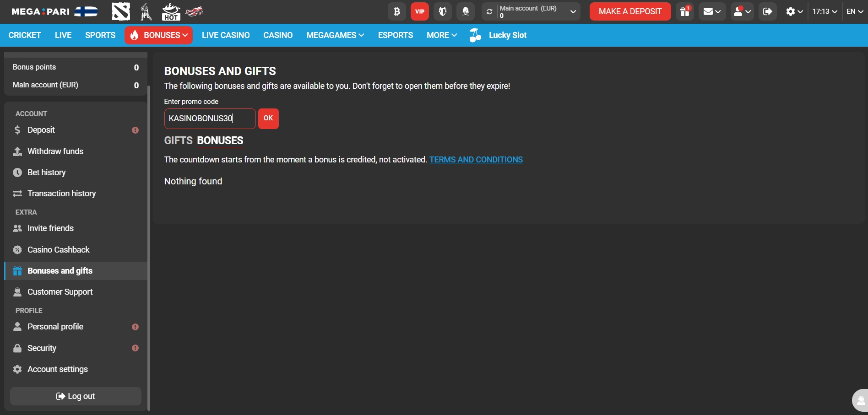Switch to the GIFTS tab
The height and width of the screenshot is (415, 868).
(178, 140)
